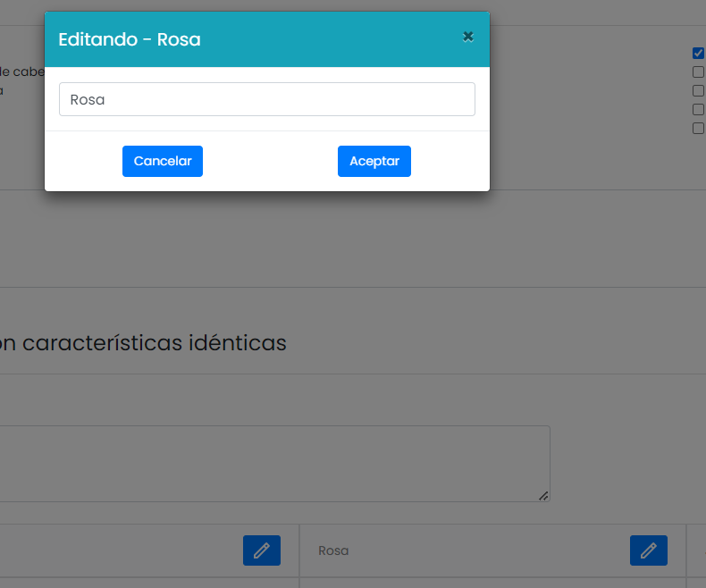Tick the second checkbox from the top
The height and width of the screenshot is (588, 706).
pos(699,72)
